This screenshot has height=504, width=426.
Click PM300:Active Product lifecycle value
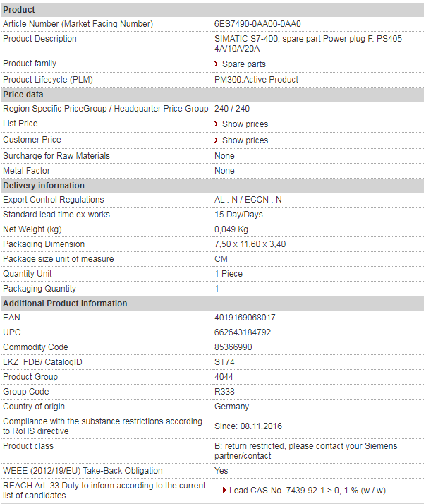[256, 80]
